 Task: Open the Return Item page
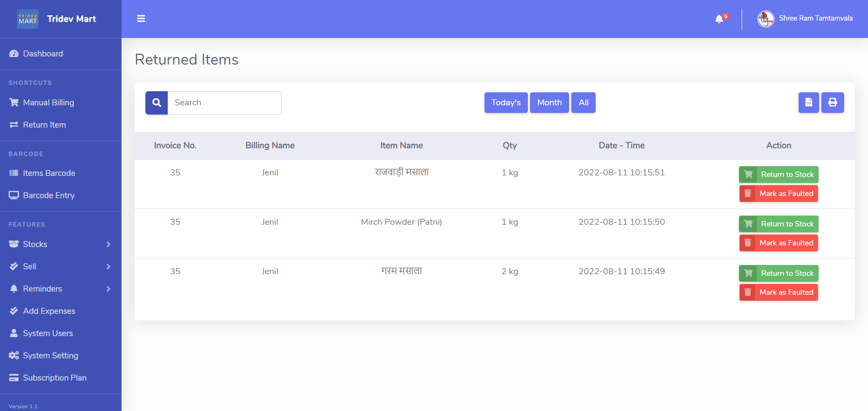(61, 125)
